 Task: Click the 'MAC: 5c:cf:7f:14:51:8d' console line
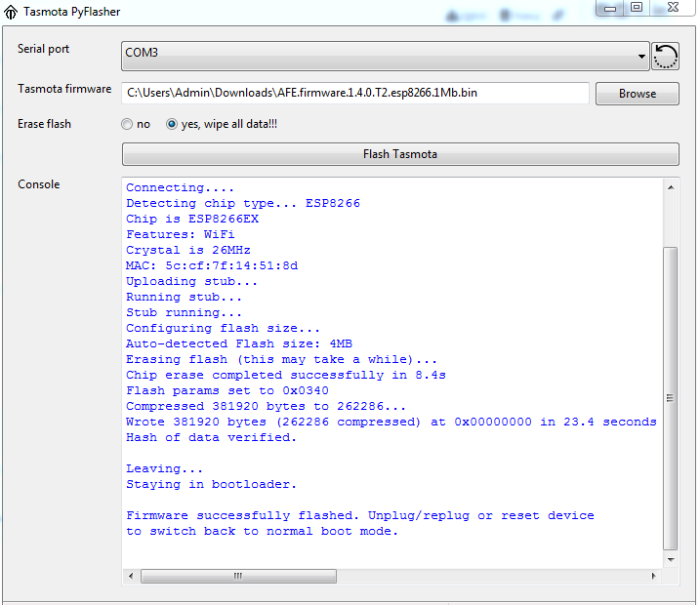[x=212, y=266]
